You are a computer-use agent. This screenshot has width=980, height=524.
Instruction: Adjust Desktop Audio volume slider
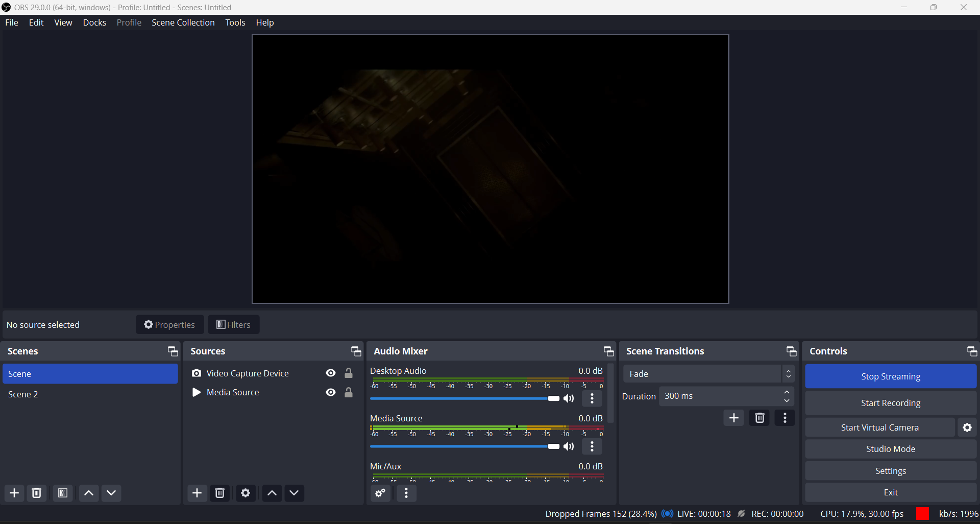464,398
